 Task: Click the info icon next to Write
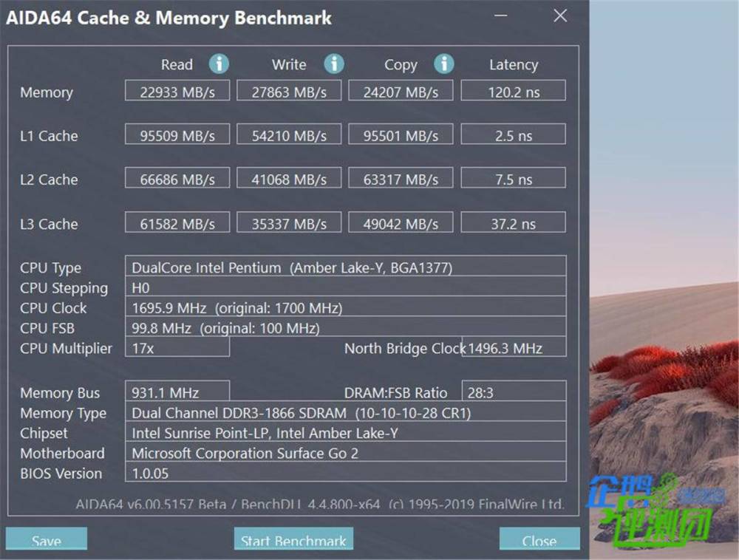[334, 64]
